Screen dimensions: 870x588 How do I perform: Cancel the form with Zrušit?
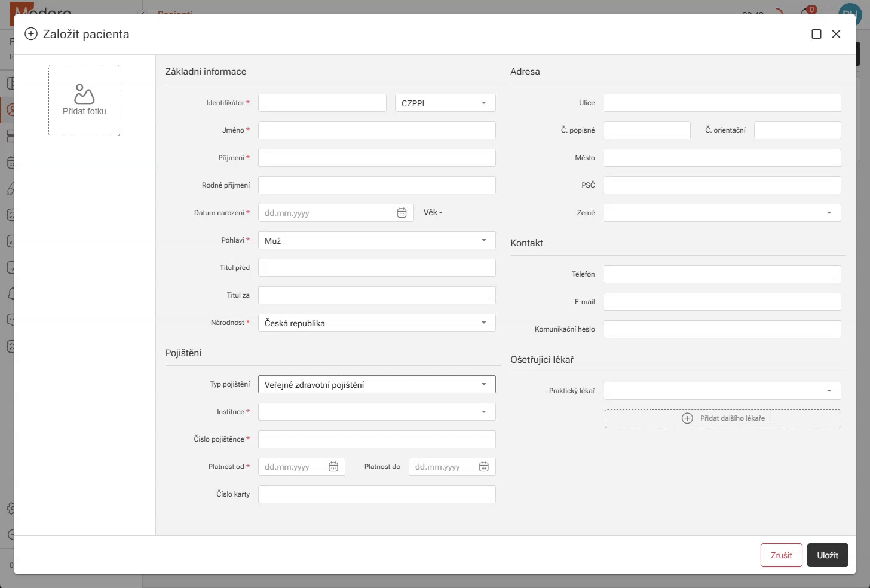point(781,555)
